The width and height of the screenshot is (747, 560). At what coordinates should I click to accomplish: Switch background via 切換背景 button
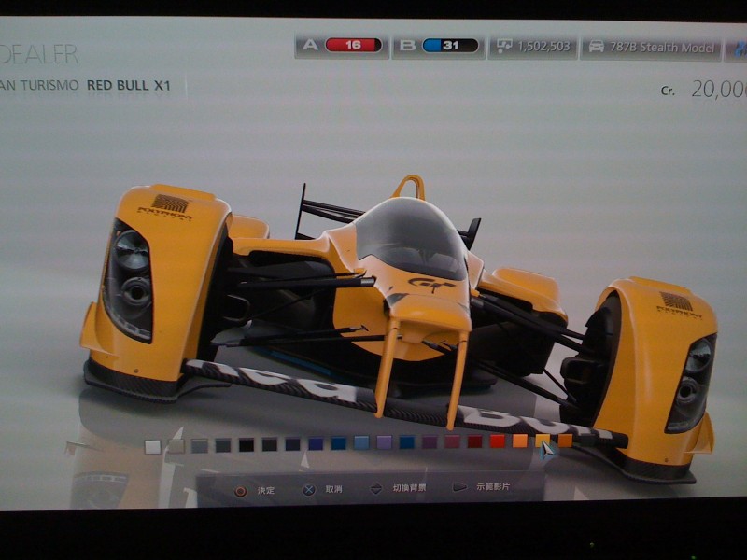398,487
